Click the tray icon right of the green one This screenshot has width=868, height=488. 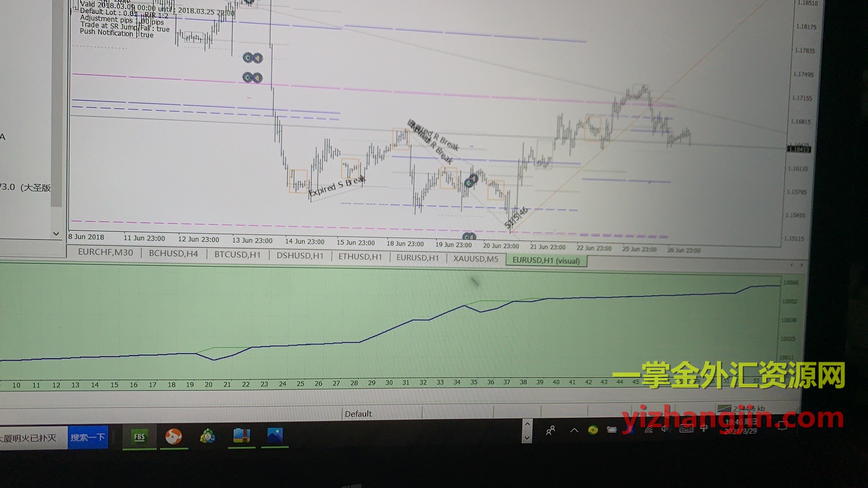[x=612, y=429]
